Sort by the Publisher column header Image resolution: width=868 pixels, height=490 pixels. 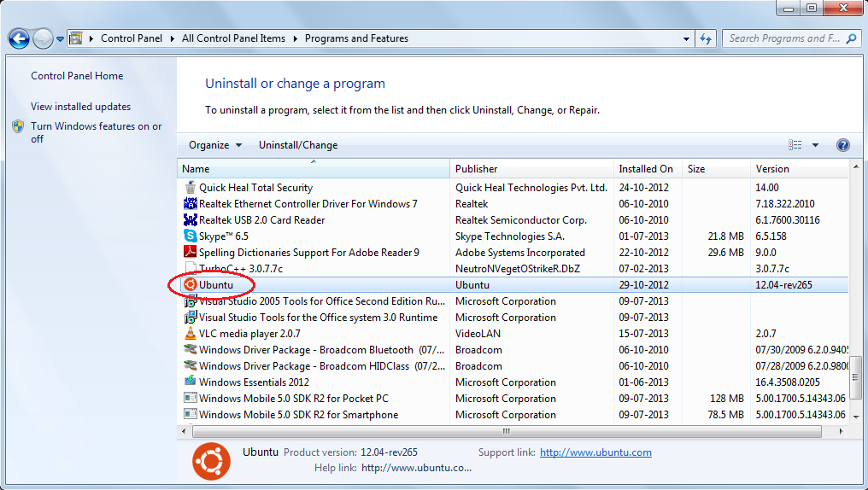point(531,169)
